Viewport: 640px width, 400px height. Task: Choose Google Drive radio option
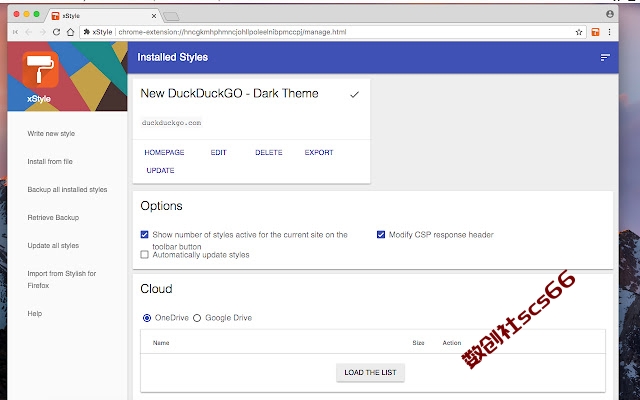pyautogui.click(x=197, y=318)
